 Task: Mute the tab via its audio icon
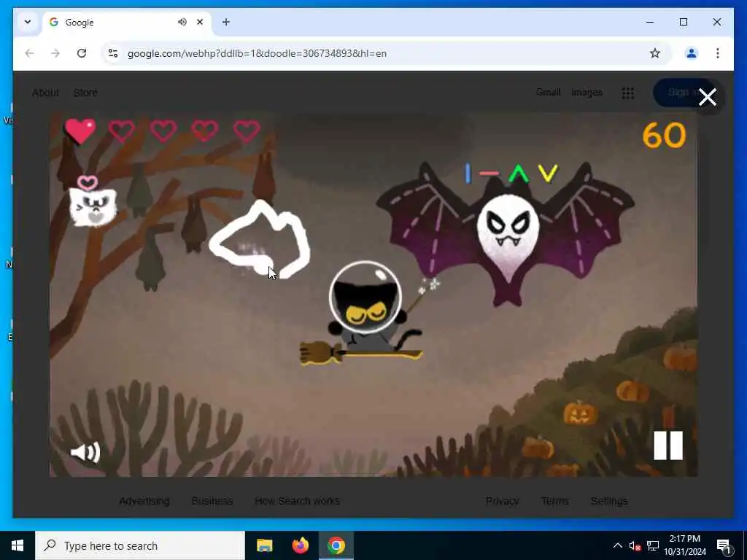coord(182,22)
